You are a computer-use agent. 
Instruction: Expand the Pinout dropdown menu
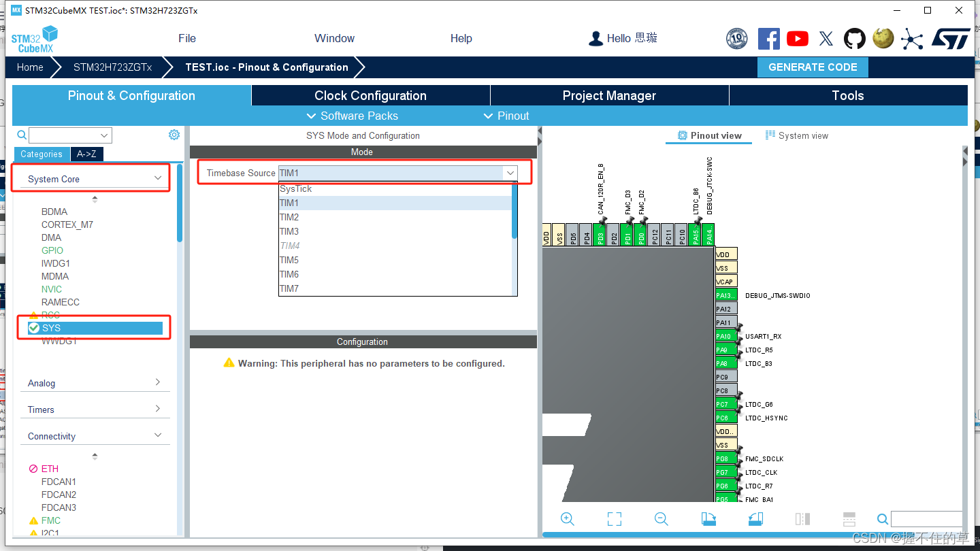[506, 116]
